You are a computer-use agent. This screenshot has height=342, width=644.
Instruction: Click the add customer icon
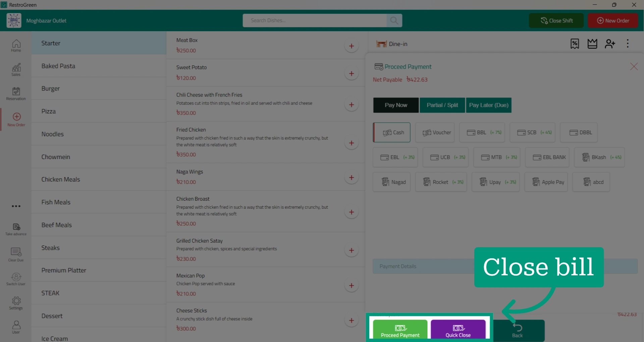[x=610, y=44]
